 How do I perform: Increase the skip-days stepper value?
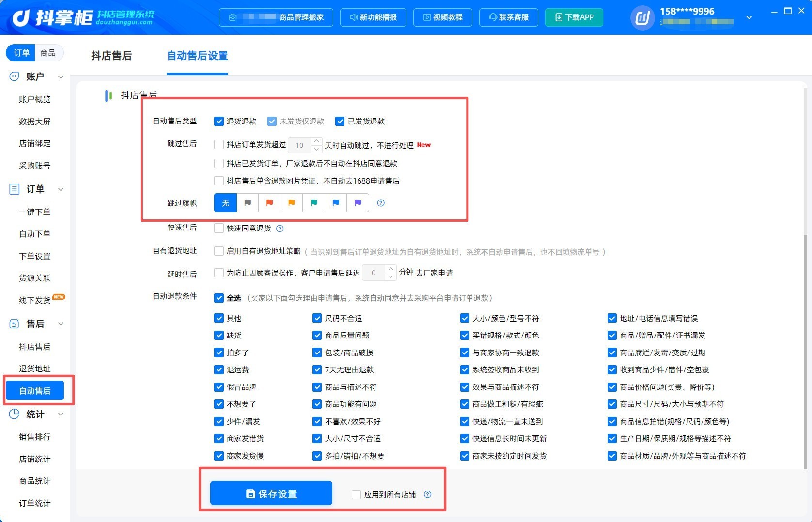click(317, 141)
